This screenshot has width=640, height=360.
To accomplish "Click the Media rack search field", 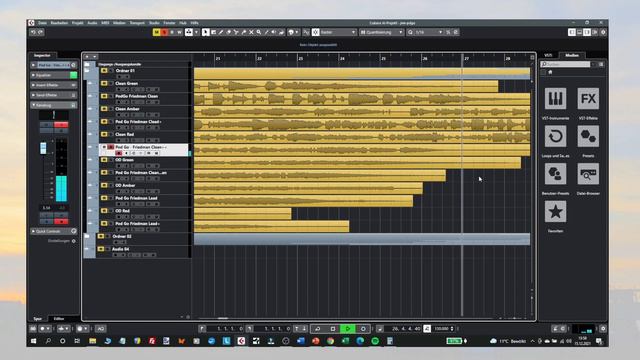I will (566, 64).
